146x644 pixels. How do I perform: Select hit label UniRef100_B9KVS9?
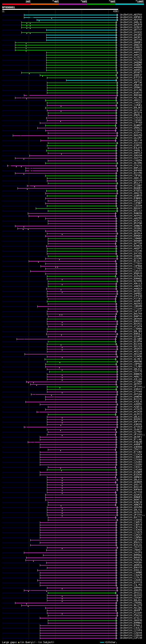pyautogui.click(x=131, y=567)
